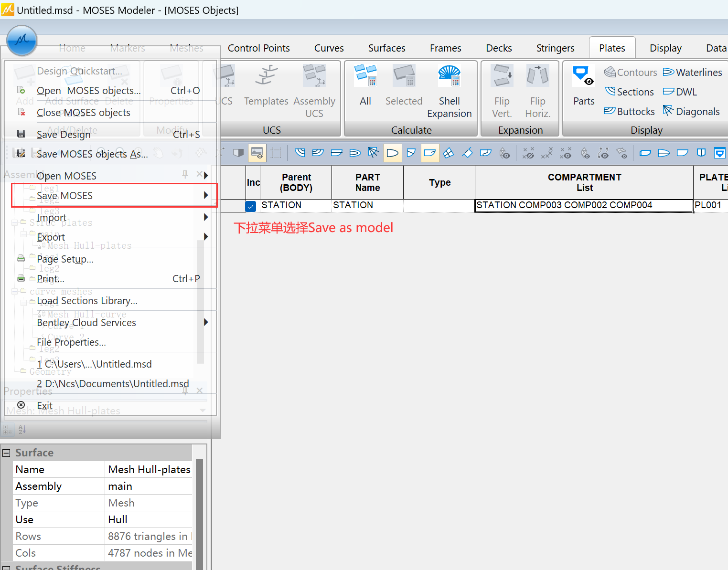Select Save MOSES objects As menu item

pos(92,154)
